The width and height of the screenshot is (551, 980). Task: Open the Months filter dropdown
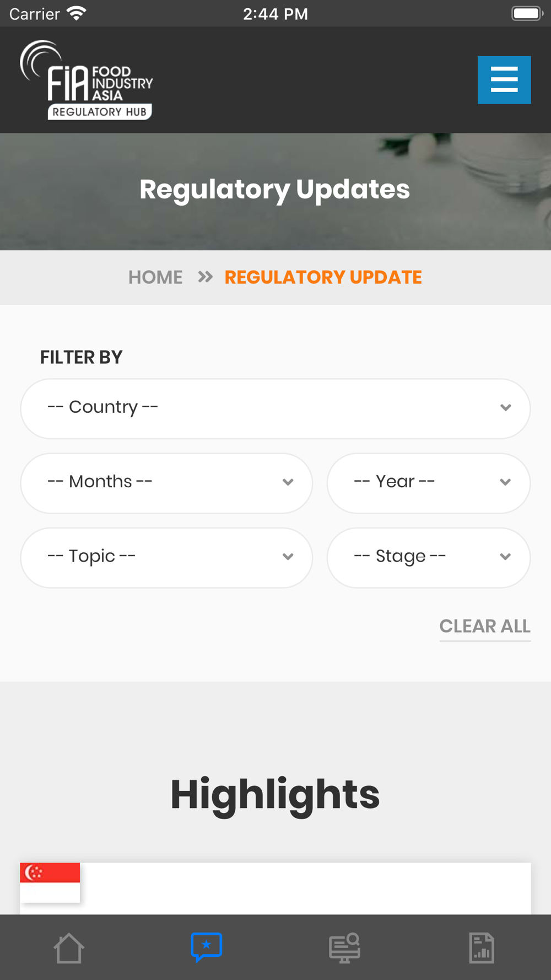click(x=166, y=483)
